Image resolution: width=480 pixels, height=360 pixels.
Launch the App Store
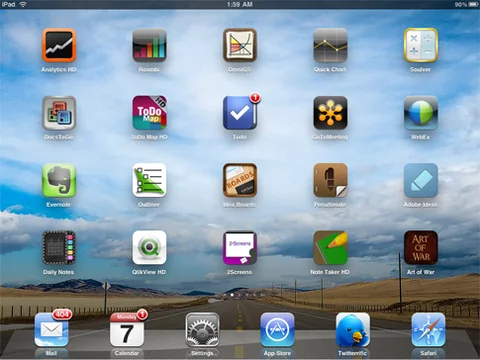click(x=277, y=330)
